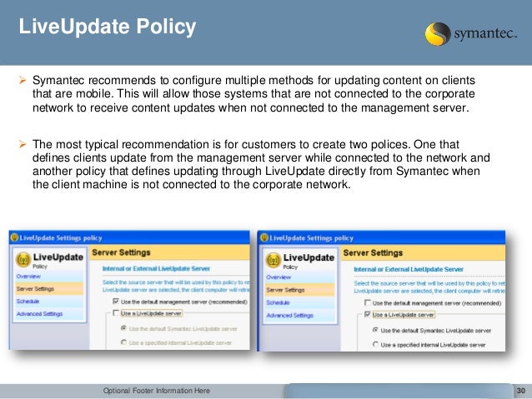Check 'Use the default management server' in right window
The height and width of the screenshot is (399, 532).
coord(368,302)
